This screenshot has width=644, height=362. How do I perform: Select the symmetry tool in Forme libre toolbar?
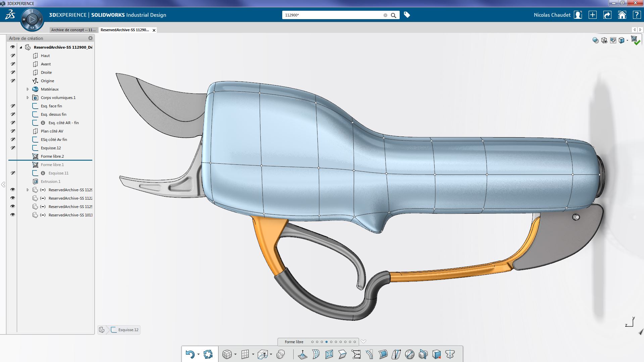pyautogui.click(x=450, y=354)
